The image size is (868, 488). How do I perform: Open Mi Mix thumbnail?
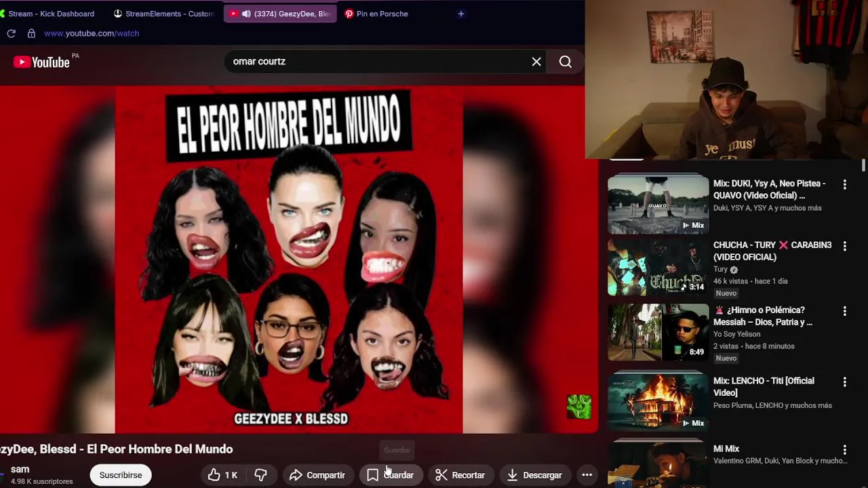pyautogui.click(x=658, y=464)
